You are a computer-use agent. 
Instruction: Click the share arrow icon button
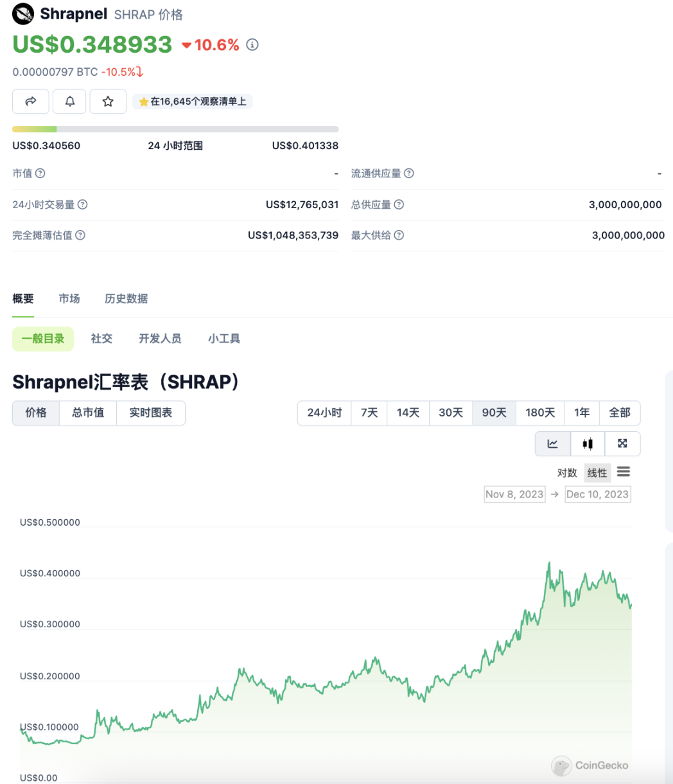click(31, 101)
